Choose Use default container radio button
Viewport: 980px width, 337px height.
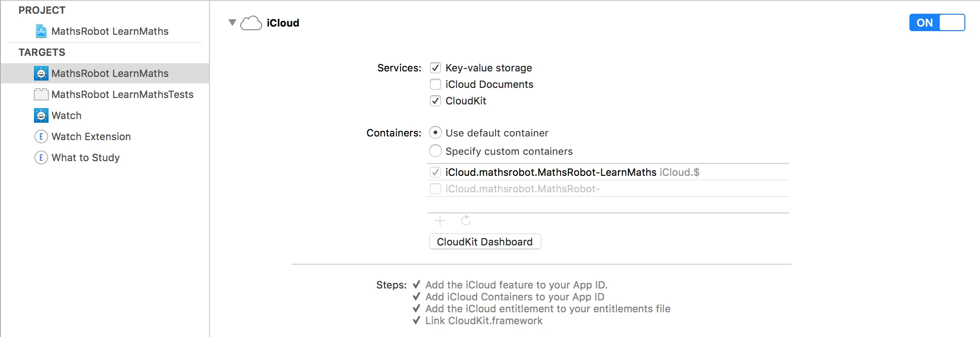pos(435,133)
